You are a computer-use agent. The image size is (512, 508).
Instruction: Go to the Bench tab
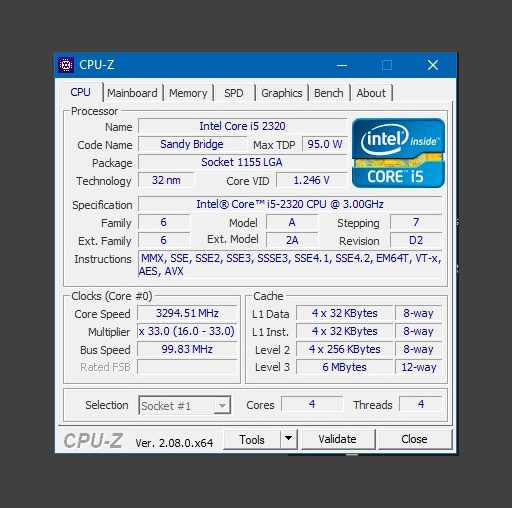click(x=329, y=93)
